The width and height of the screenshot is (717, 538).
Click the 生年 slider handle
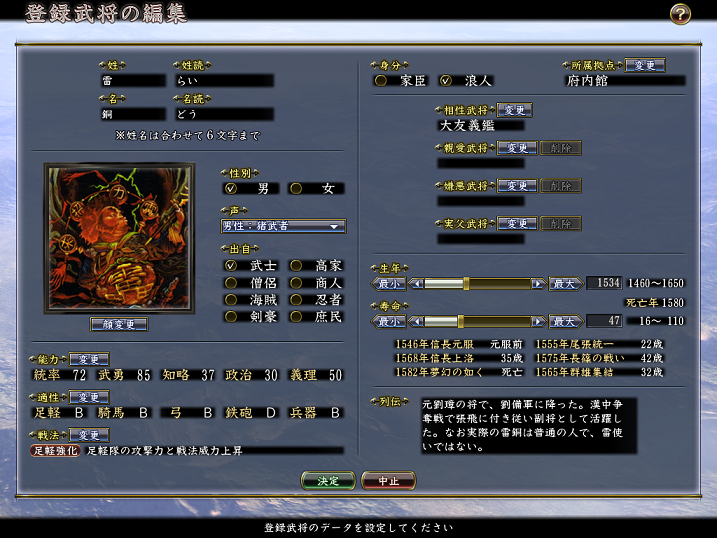pyautogui.click(x=466, y=284)
